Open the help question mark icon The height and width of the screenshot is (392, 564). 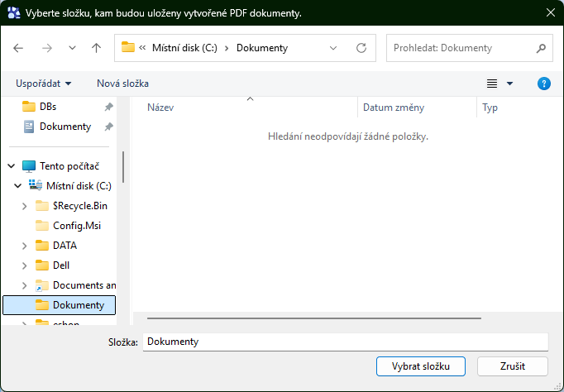pos(543,84)
